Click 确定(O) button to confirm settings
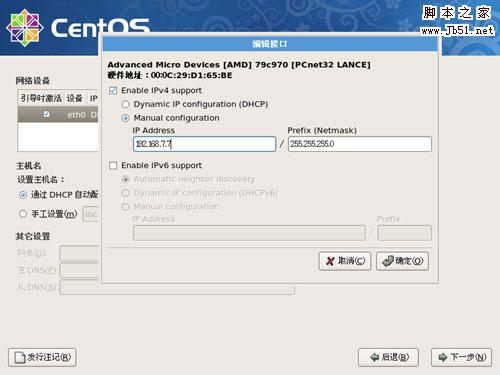 [x=402, y=261]
